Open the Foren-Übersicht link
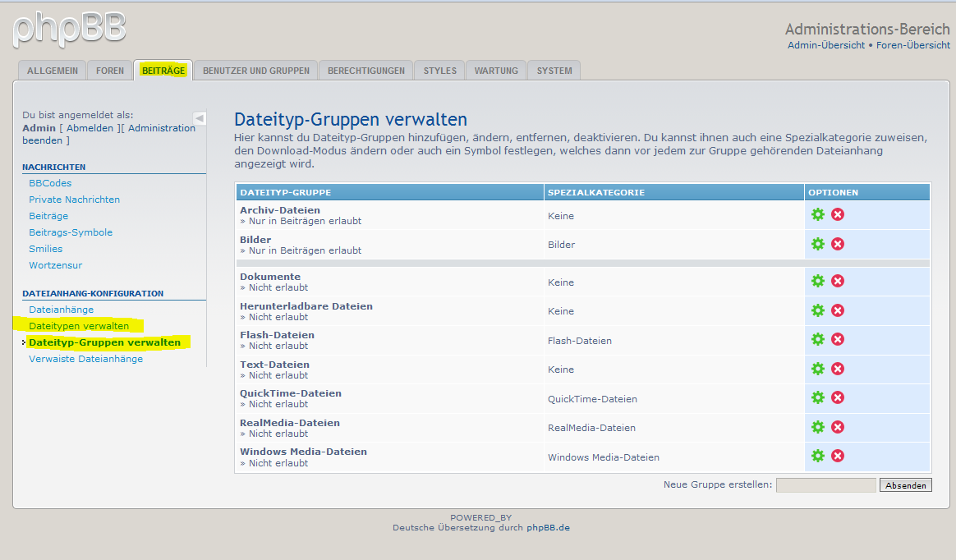This screenshot has width=956, height=560. [x=912, y=45]
